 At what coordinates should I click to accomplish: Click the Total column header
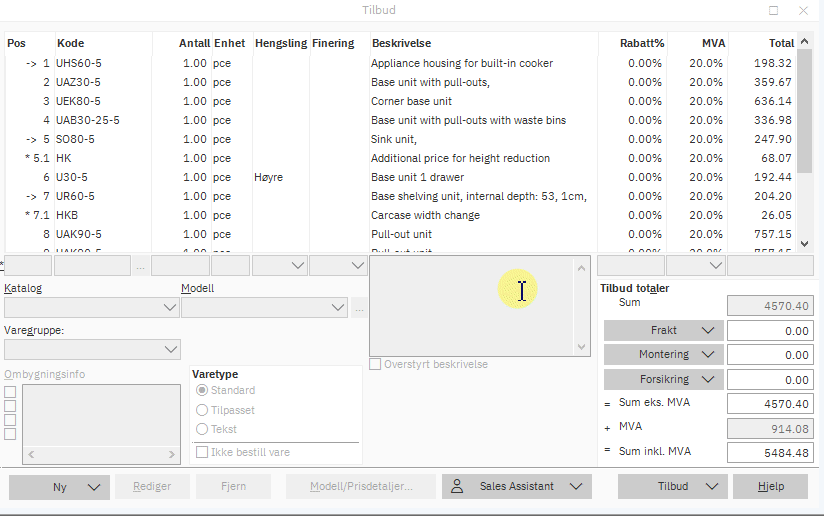781,43
